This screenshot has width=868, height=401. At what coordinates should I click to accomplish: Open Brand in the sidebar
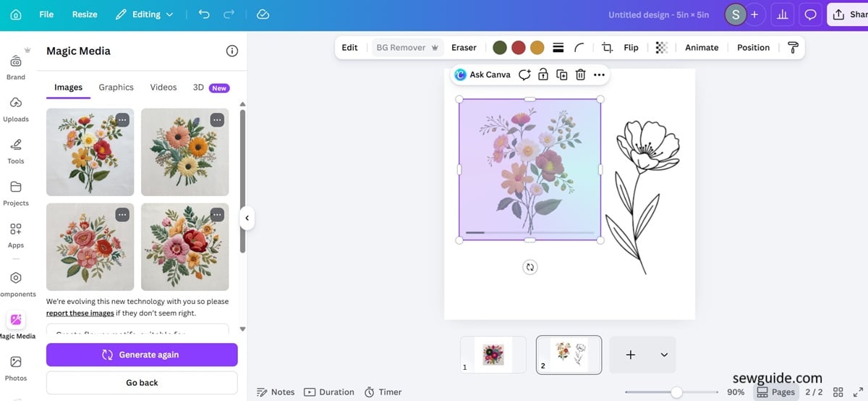click(x=16, y=67)
